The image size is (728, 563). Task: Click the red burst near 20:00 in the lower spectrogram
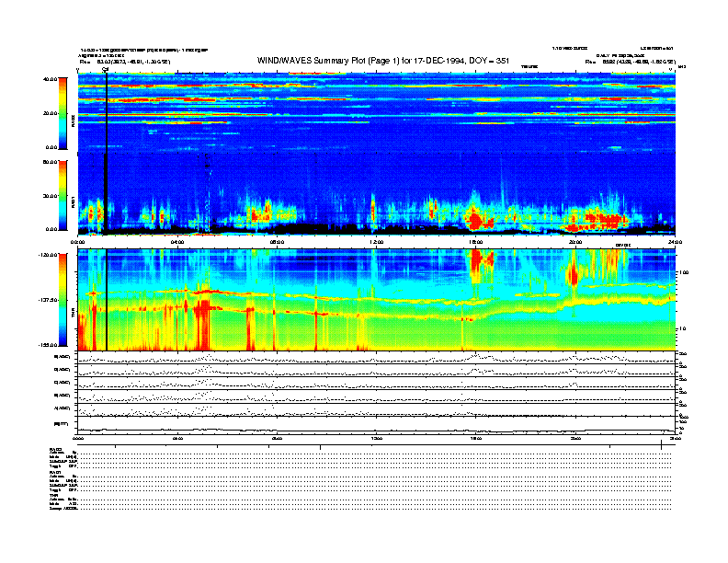coord(574,274)
